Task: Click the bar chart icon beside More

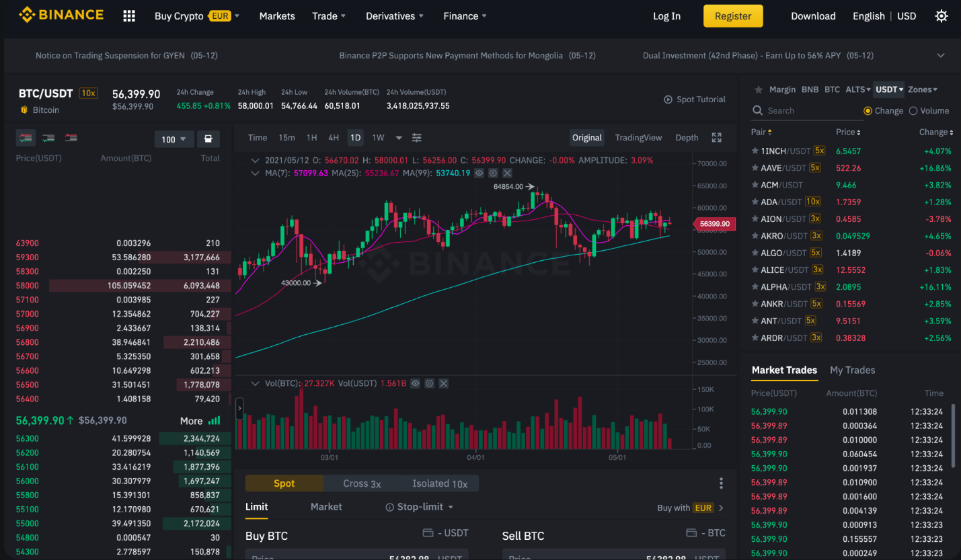Action: pos(215,421)
